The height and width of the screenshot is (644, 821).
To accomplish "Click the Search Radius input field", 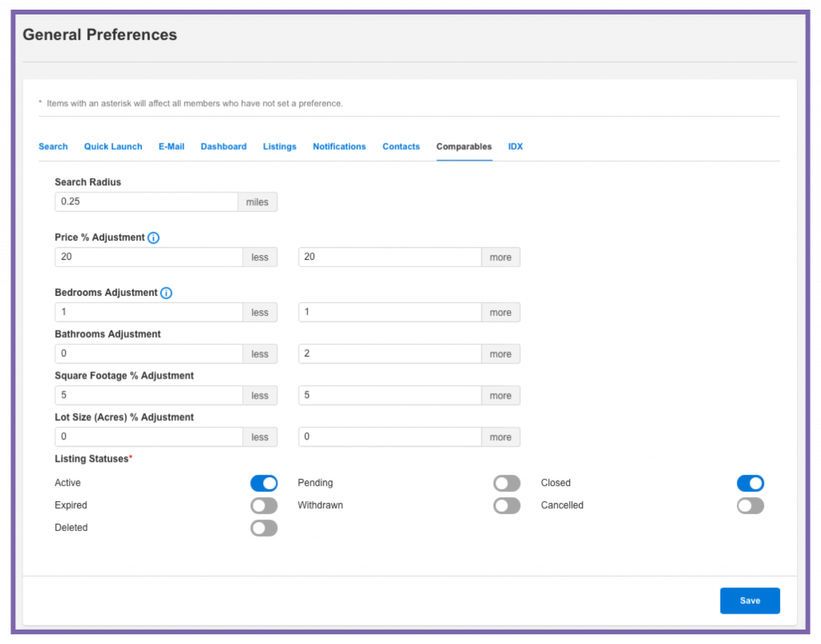I will point(147,202).
